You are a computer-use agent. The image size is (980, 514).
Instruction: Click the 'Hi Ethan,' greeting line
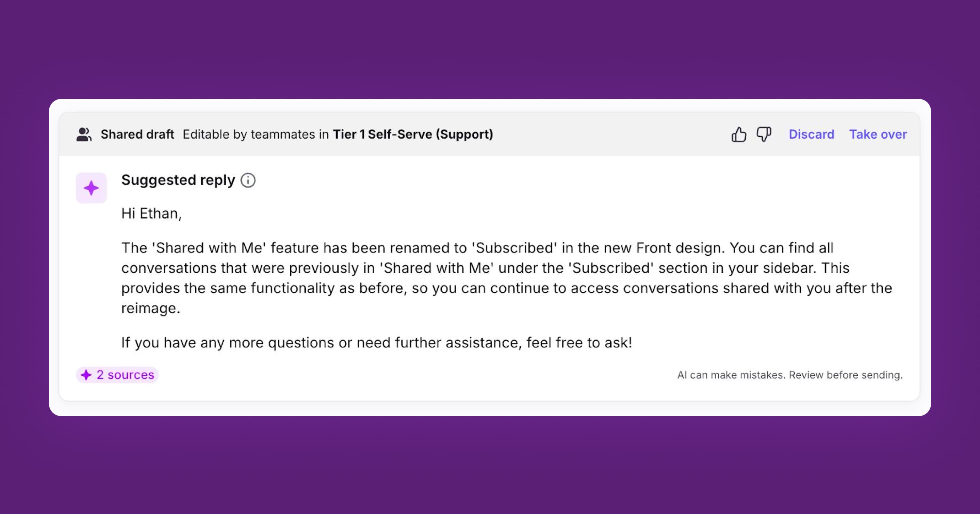[x=151, y=214]
